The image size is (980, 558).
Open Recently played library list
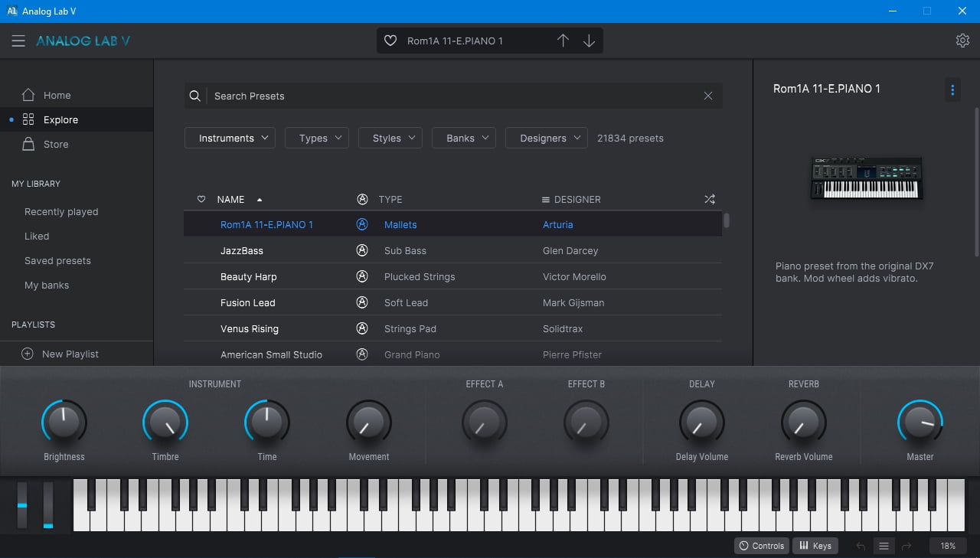coord(61,211)
